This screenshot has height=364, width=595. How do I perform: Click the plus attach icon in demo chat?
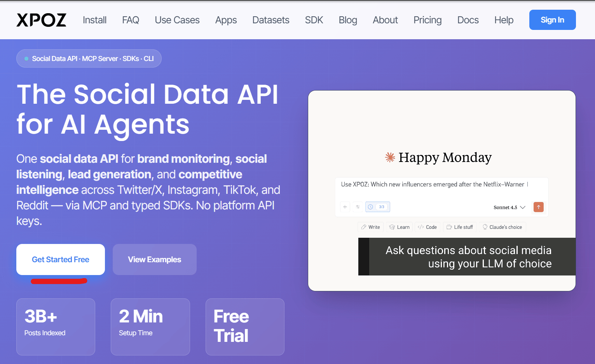tap(345, 207)
